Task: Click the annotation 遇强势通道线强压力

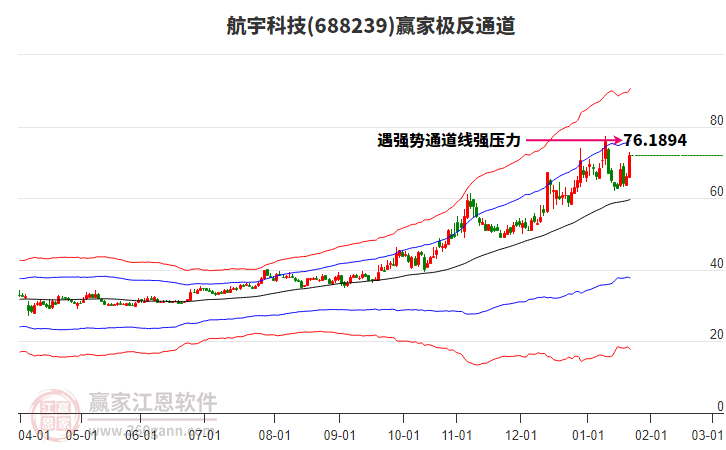Action: click(x=449, y=140)
